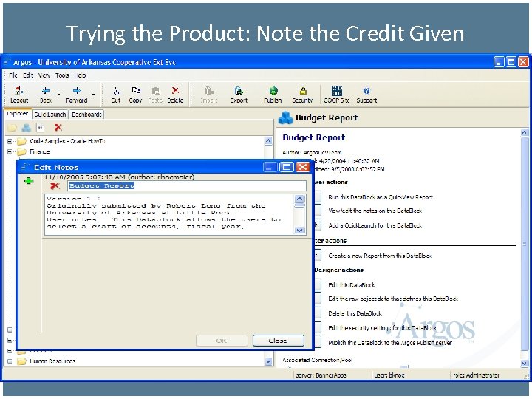Open the Back button dropdown arrow
532x399 pixels.
click(58, 95)
